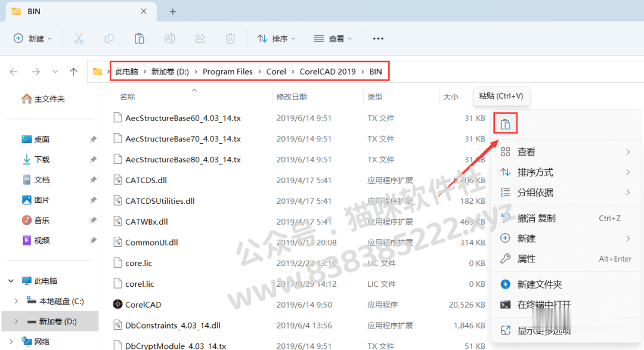Image resolution: width=644 pixels, height=350 pixels.
Task: Click the Copy icon in toolbar
Action: (109, 39)
